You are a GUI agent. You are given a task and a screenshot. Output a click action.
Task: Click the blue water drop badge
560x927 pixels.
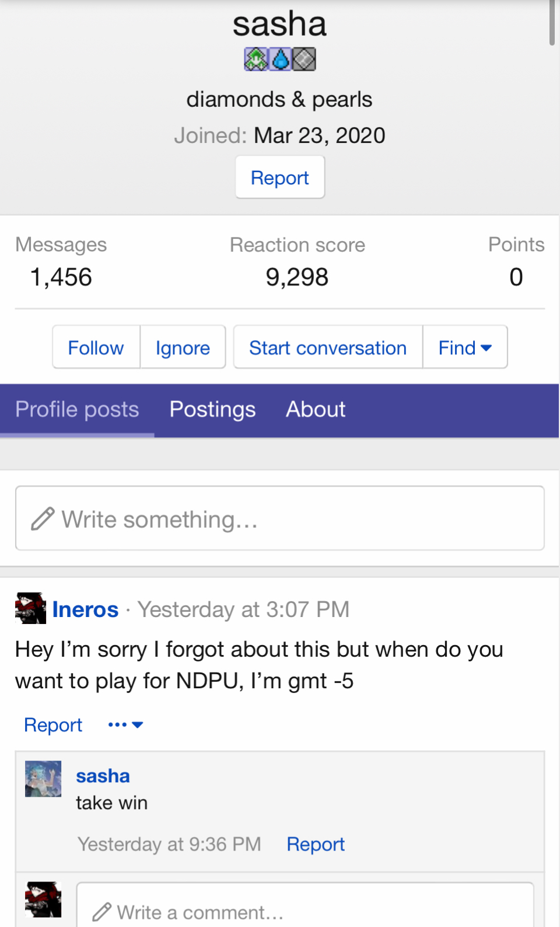coord(280,59)
